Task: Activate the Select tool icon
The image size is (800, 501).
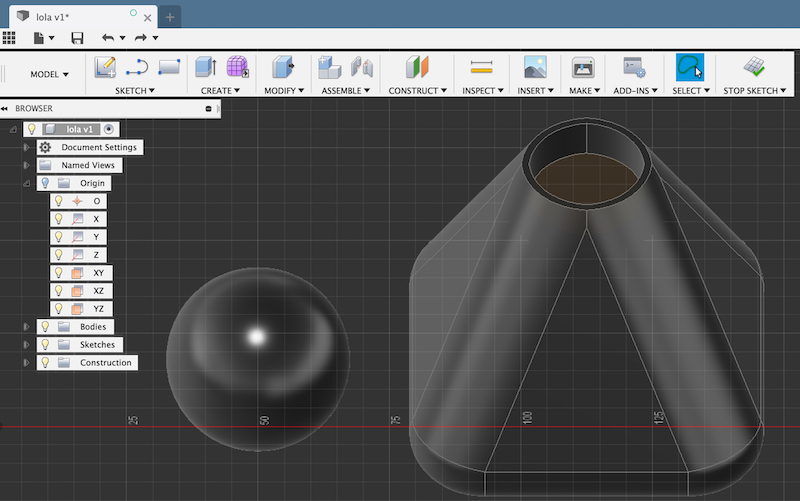Action: (x=690, y=67)
